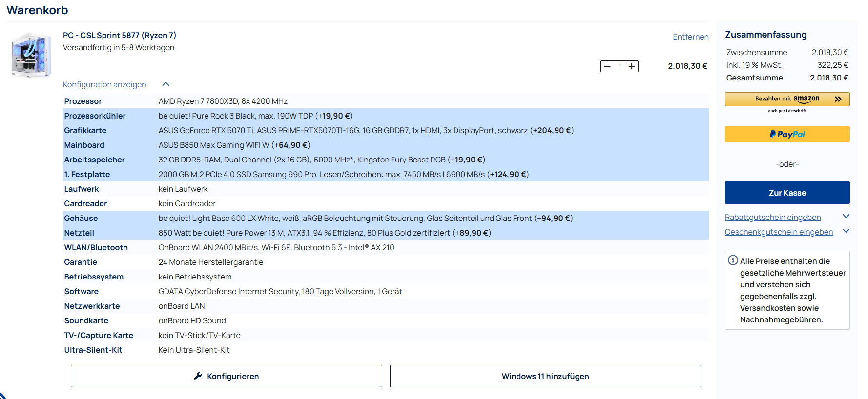Screen dimensions: 868x399
Task: Select the 850 Watt Pure Power 13 M text
Action: pyautogui.click(x=325, y=233)
